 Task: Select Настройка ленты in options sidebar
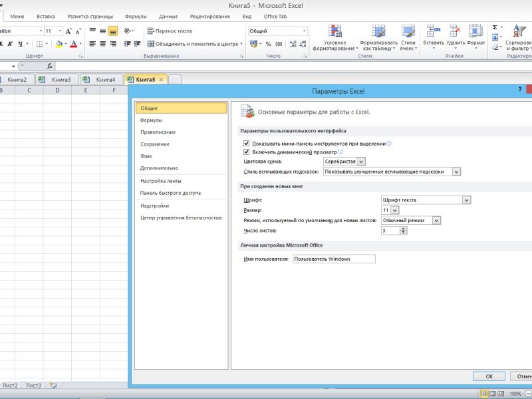click(x=180, y=181)
